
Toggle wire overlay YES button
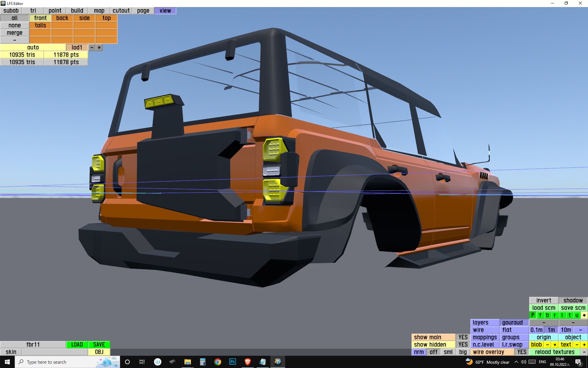pyautogui.click(x=522, y=352)
